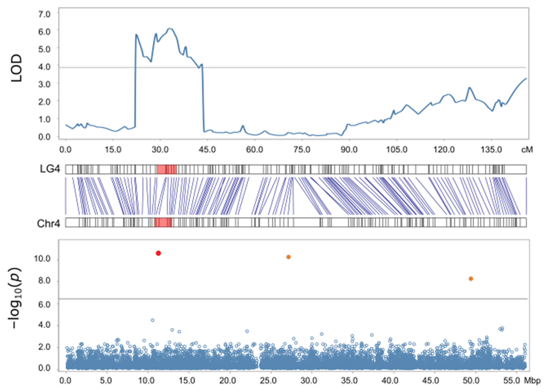Click the orange point near 50 Mbp
Screen dimensions: 545x392
471,279
